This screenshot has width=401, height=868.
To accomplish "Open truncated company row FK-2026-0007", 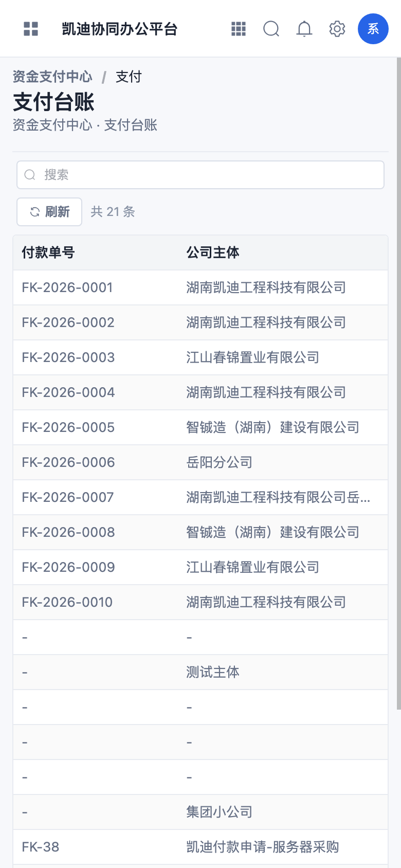I will 200,497.
